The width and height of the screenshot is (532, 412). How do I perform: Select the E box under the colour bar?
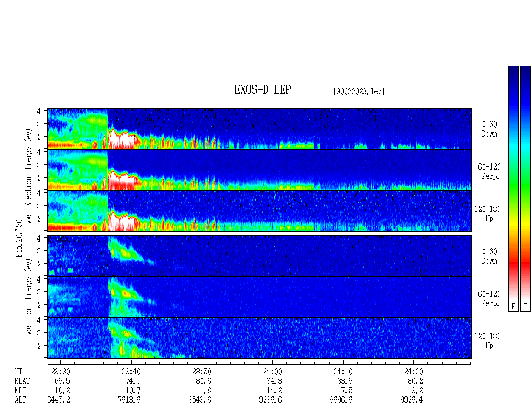pos(513,307)
